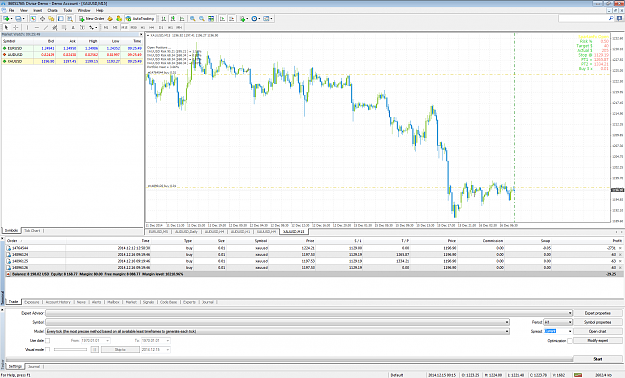The width and height of the screenshot is (625, 378).
Task: Click the tester Start button
Action: pos(597,359)
